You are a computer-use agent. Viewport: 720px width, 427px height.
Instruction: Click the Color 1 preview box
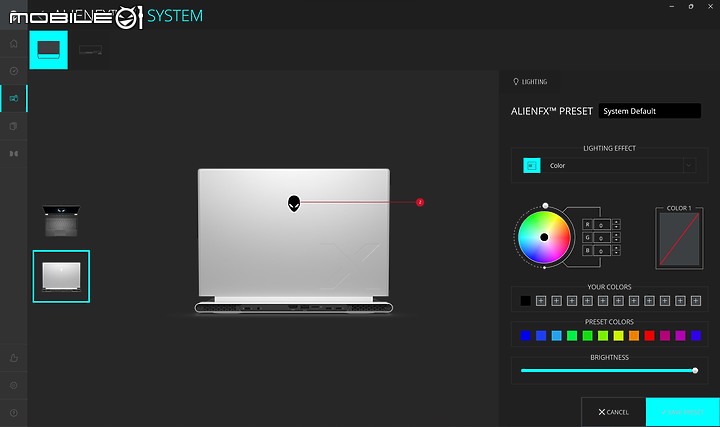[x=679, y=239]
